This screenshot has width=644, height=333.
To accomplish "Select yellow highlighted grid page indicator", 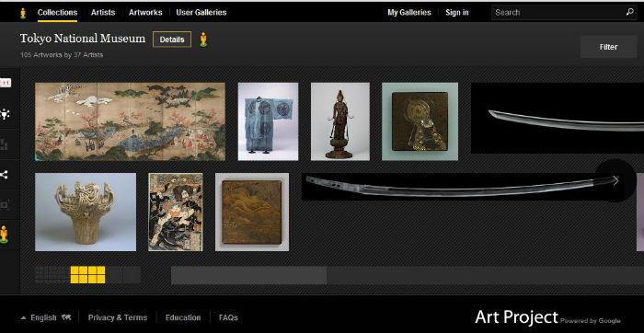I will click(x=87, y=275).
